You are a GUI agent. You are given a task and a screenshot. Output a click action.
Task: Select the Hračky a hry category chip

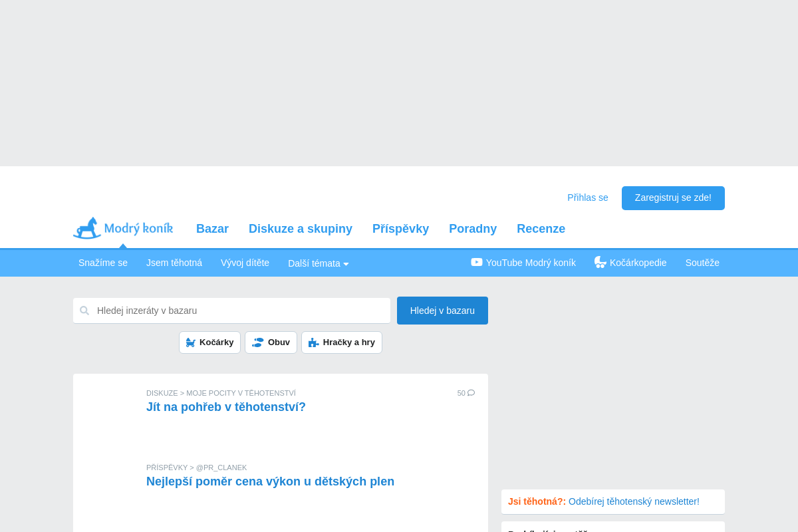(x=342, y=342)
